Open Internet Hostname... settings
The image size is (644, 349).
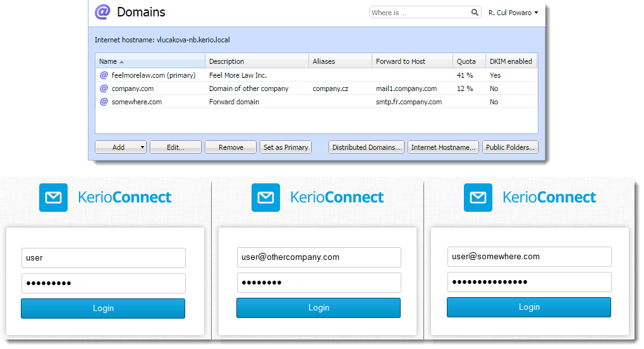443,147
